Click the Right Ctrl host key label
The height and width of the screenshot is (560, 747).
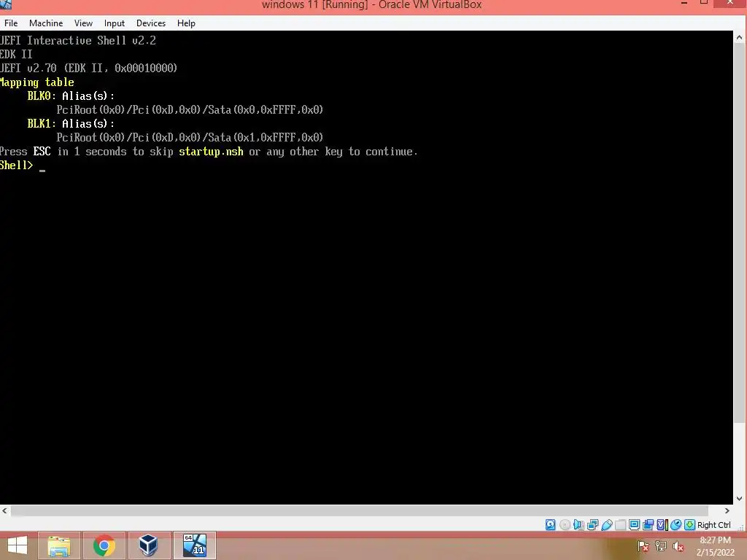pos(713,525)
